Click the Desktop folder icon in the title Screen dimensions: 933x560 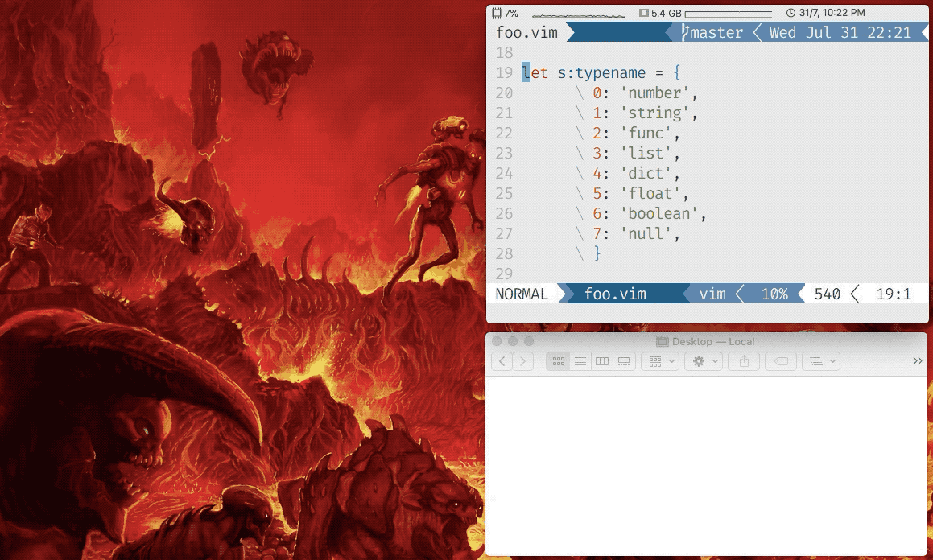(663, 341)
